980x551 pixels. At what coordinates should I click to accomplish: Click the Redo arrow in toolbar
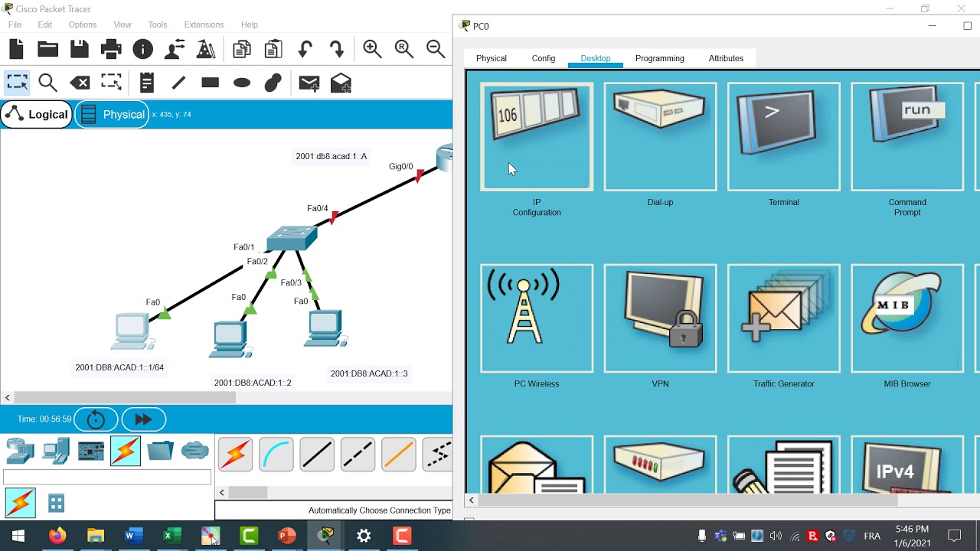[336, 50]
